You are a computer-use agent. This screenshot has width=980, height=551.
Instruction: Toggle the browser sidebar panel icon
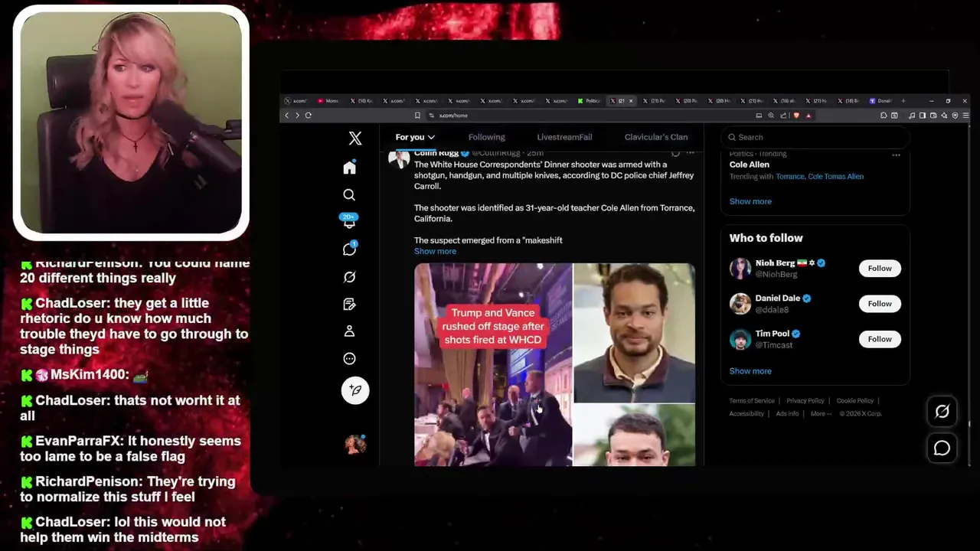point(923,116)
